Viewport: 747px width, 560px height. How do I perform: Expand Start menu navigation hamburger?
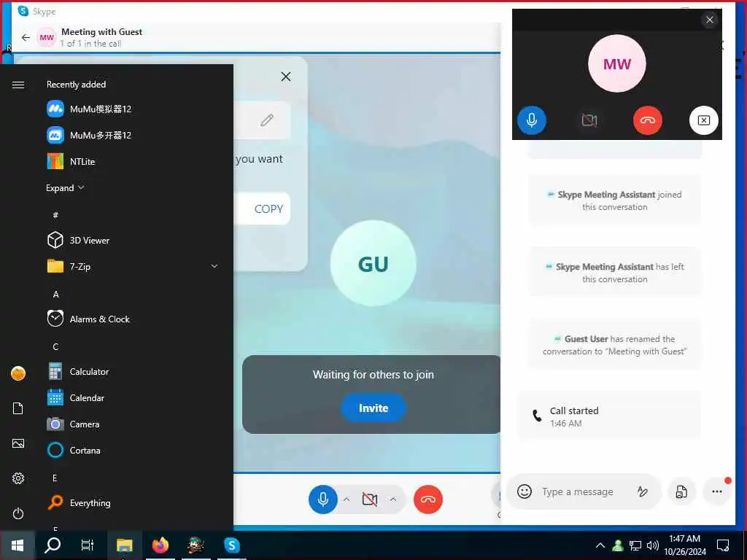tap(18, 85)
